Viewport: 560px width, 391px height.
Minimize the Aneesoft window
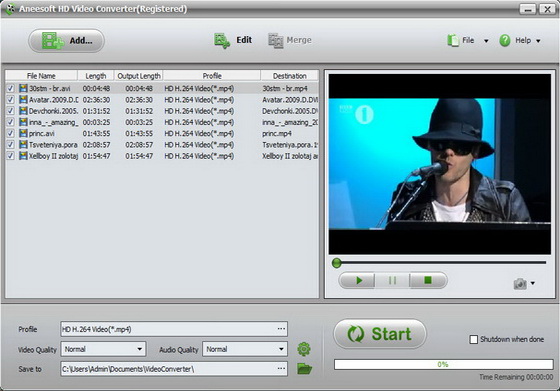528,9
